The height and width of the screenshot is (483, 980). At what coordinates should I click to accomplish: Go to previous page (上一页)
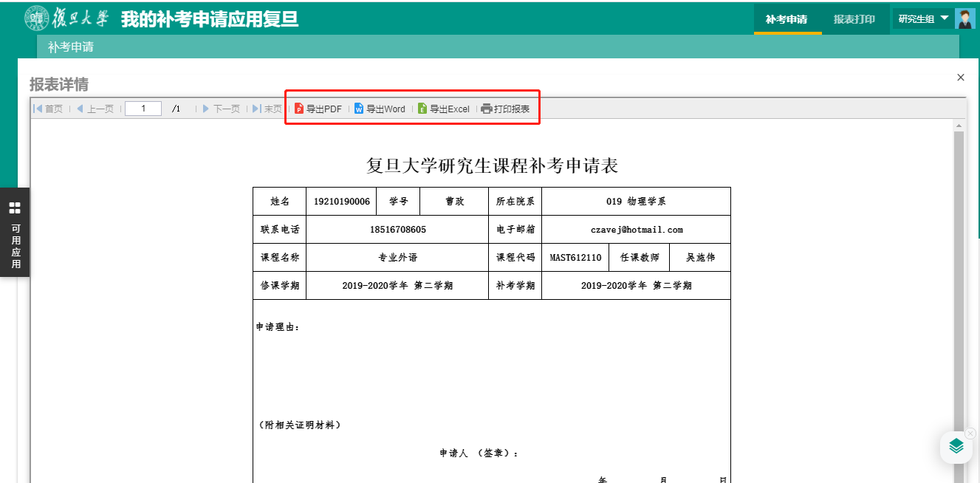95,109
